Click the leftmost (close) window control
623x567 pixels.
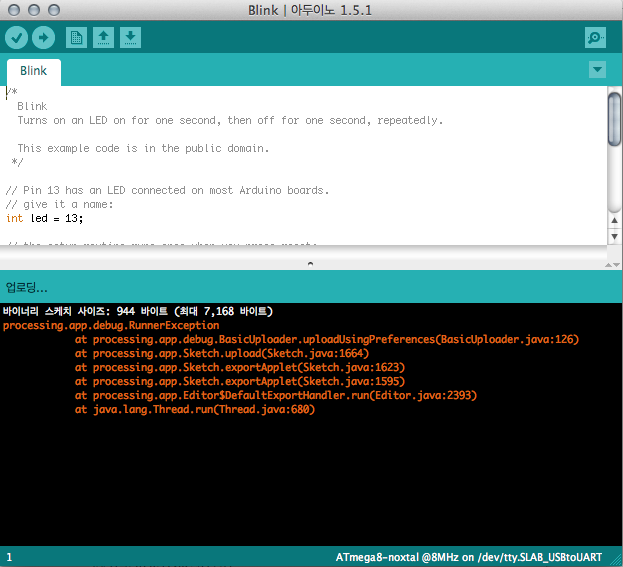14,10
